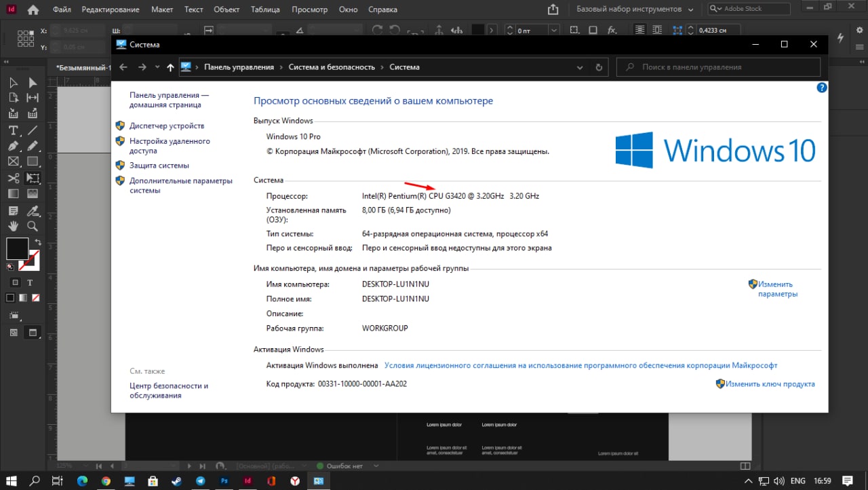Apply gradient using the Apply Gradient swatch

coord(23,298)
